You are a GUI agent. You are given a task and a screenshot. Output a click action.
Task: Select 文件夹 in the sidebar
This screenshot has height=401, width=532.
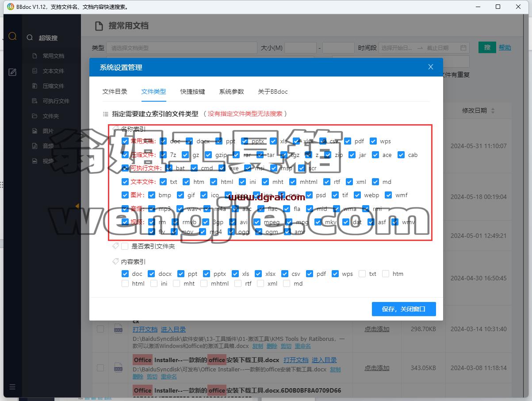50,116
